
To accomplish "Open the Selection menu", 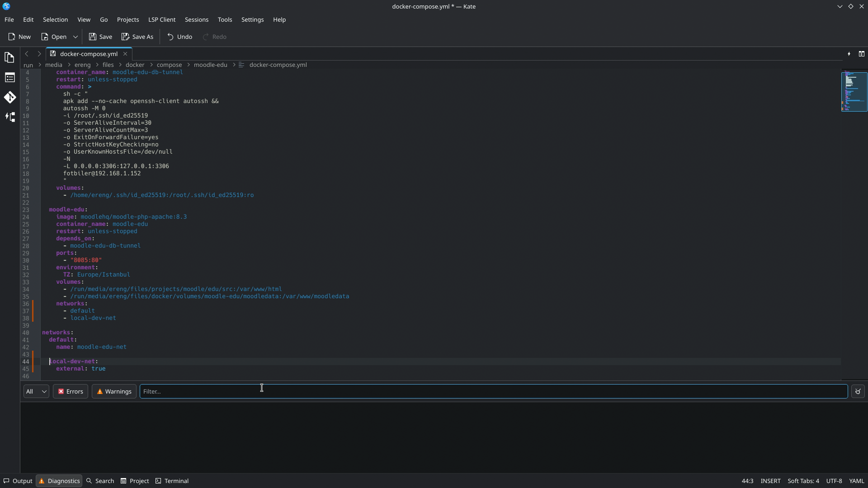I will [55, 19].
